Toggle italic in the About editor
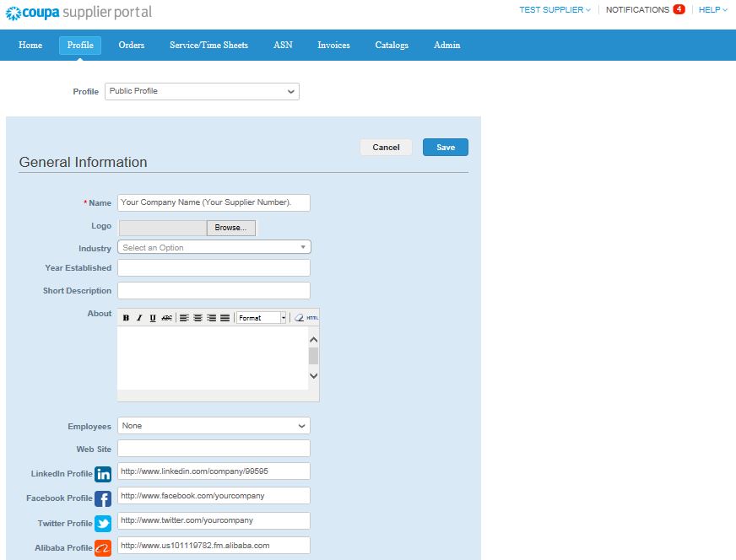 (139, 318)
